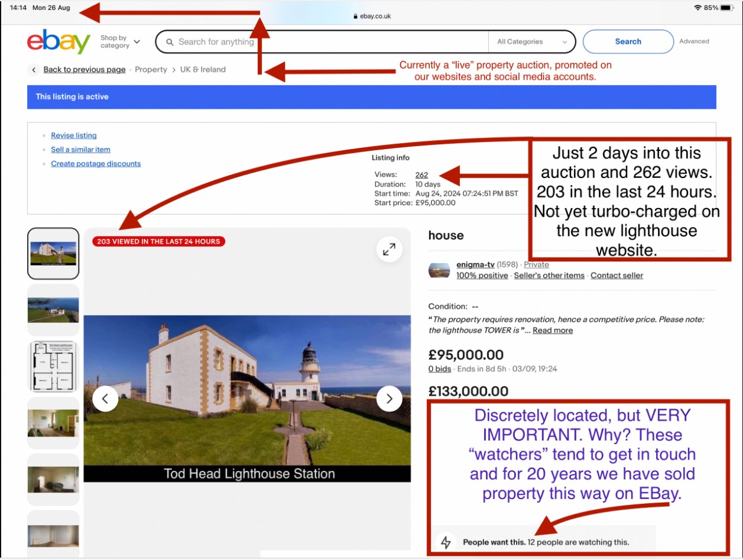Select the sixth thumbnail at the bottom

tap(53, 534)
